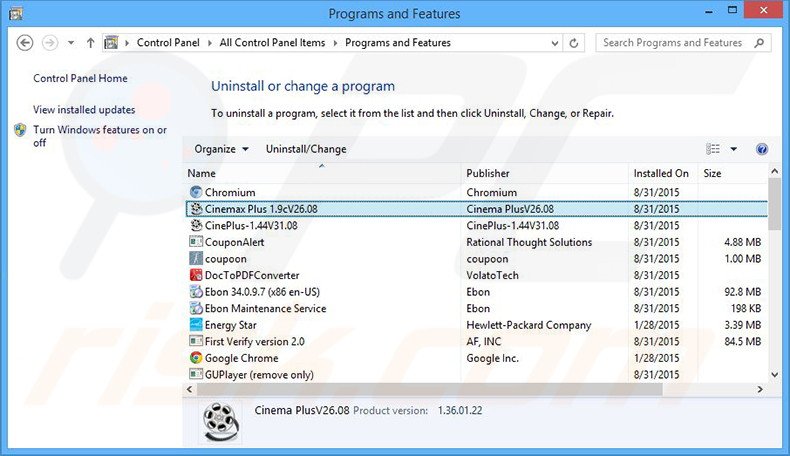The height and width of the screenshot is (456, 790).
Task: Click the Rational Thought Solutions publisher cell
Action: 529,242
